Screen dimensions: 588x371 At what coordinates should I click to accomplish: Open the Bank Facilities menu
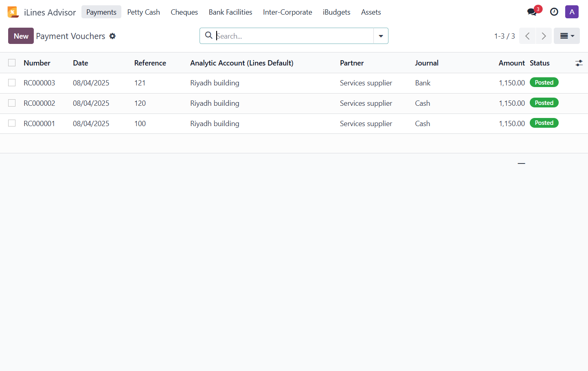tap(230, 12)
